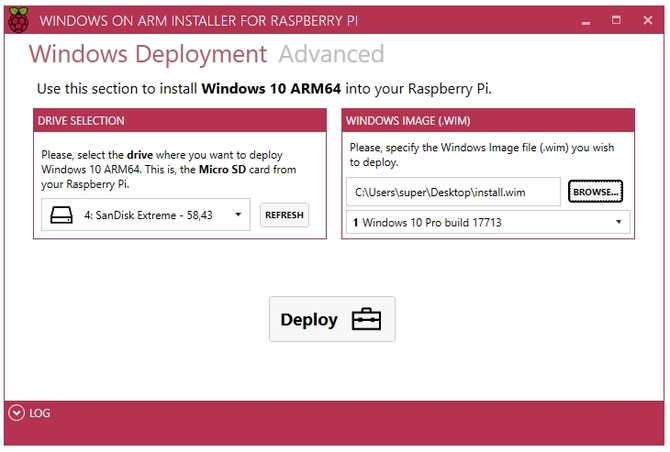Click the Raspberry Pi logo in title bar
This screenshot has height=452, width=670.
coord(18,20)
